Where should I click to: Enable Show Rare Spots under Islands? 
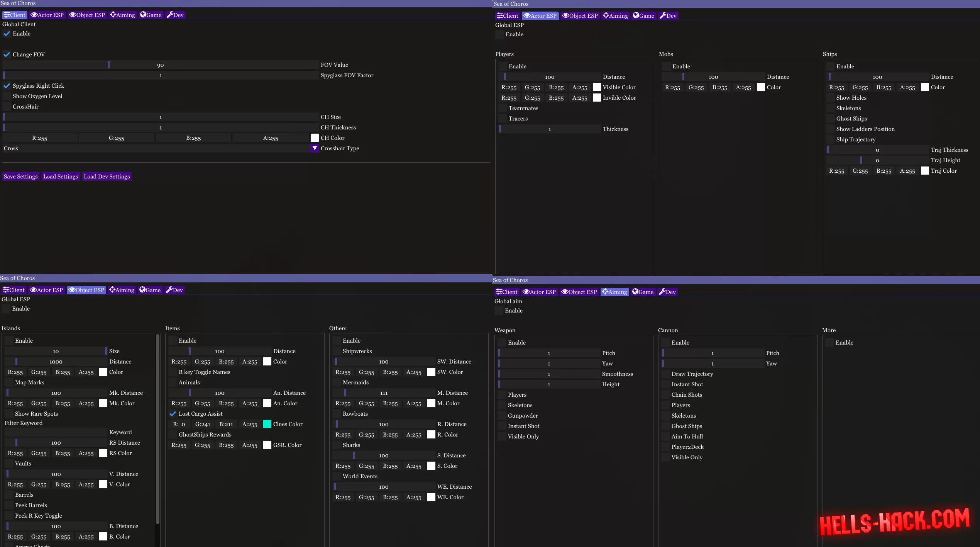[9, 414]
